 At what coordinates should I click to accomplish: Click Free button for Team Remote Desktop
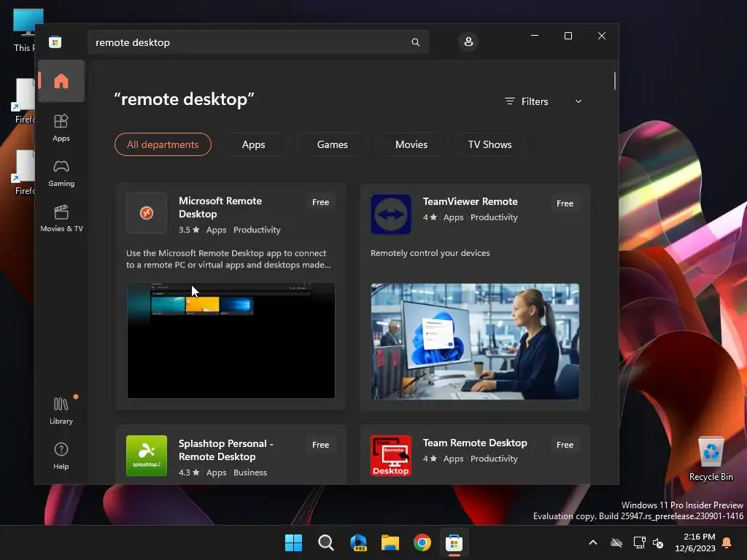(565, 445)
